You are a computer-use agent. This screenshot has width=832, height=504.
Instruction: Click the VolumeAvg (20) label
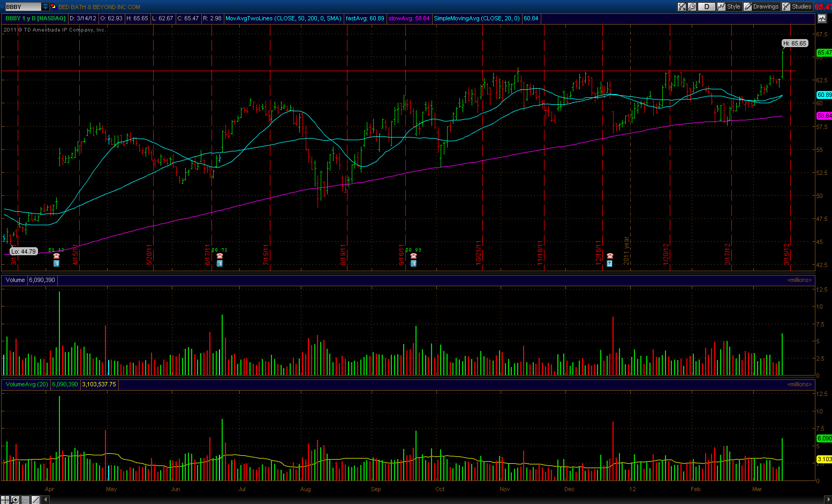[x=27, y=384]
